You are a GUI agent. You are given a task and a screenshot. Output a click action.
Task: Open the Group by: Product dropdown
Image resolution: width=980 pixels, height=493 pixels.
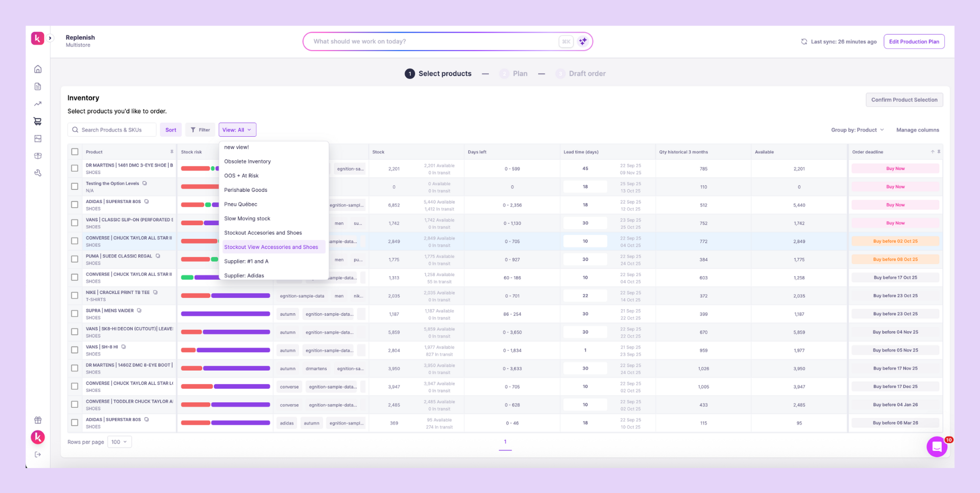857,130
